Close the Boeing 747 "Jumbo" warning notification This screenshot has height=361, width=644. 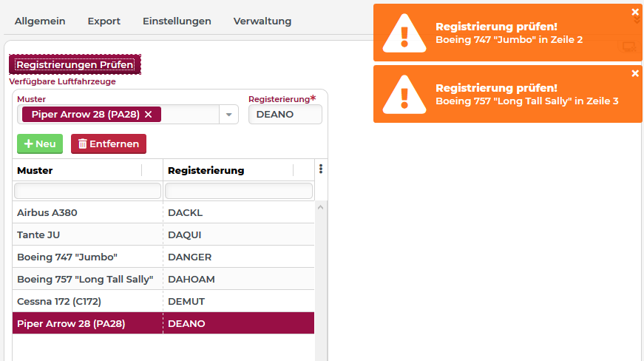tap(635, 12)
